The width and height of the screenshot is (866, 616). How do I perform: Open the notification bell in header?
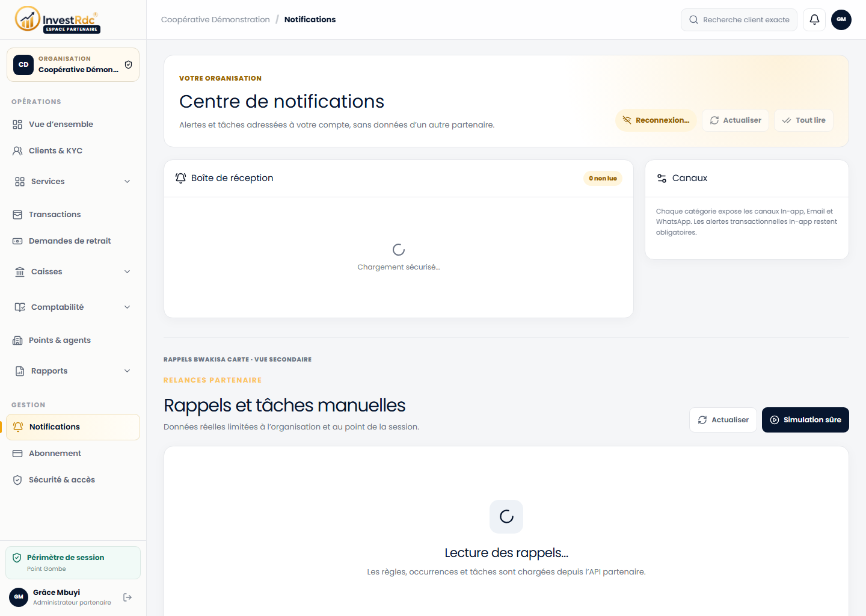click(814, 19)
